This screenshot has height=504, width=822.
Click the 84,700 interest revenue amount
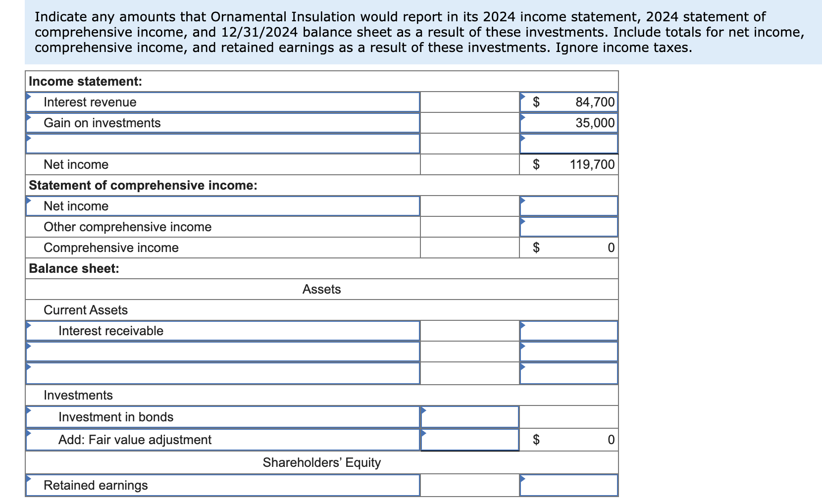(592, 102)
